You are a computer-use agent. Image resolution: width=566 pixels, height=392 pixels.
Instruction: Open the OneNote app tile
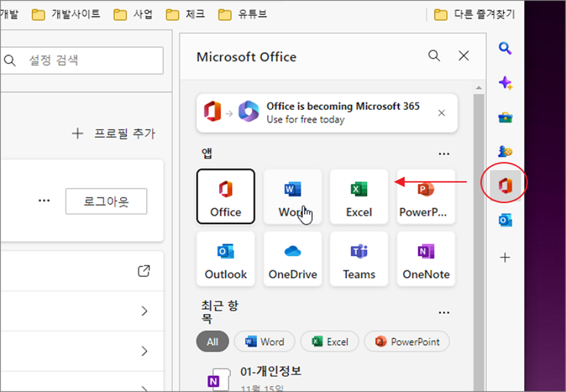[x=426, y=259]
